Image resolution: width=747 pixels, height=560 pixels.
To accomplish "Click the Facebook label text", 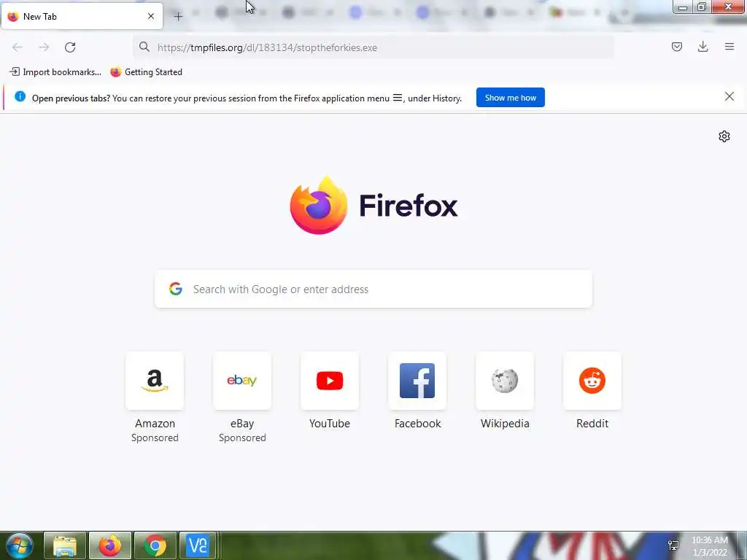I will pyautogui.click(x=418, y=424).
